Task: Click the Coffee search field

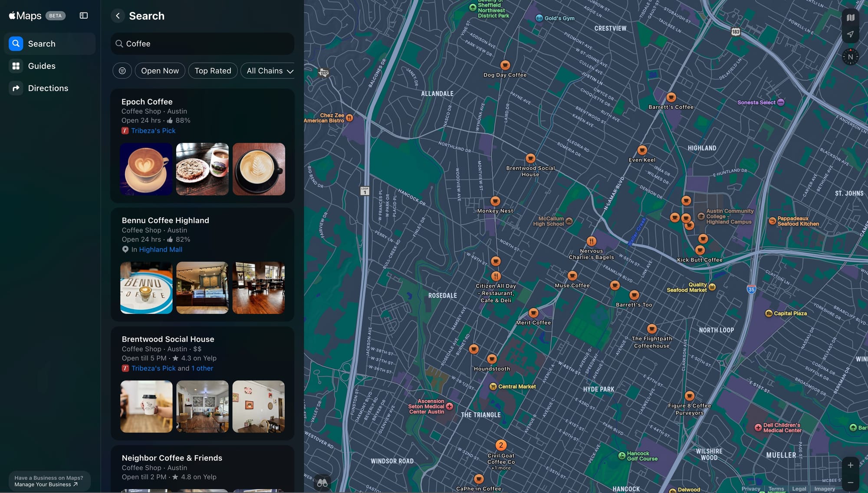Action: click(x=202, y=44)
